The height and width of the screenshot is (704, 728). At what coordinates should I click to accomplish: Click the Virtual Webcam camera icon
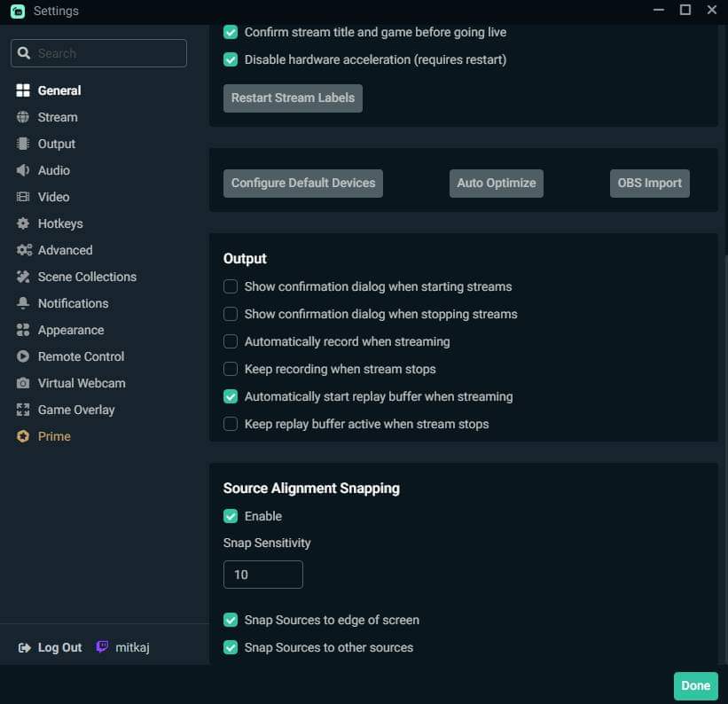click(23, 383)
